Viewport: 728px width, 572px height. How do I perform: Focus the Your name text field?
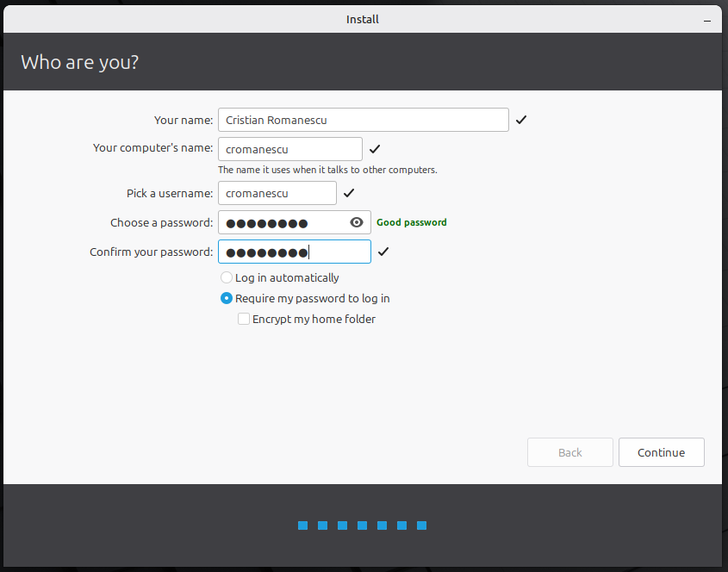363,120
